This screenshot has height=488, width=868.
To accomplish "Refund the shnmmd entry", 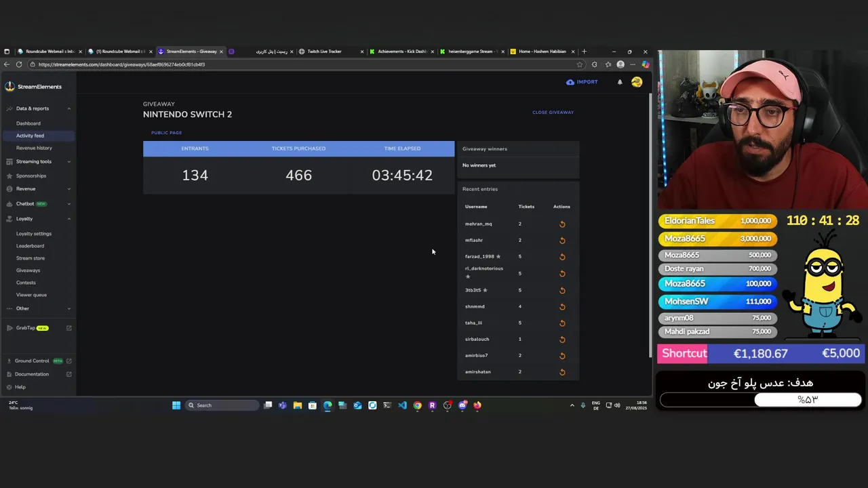I will 562,306.
